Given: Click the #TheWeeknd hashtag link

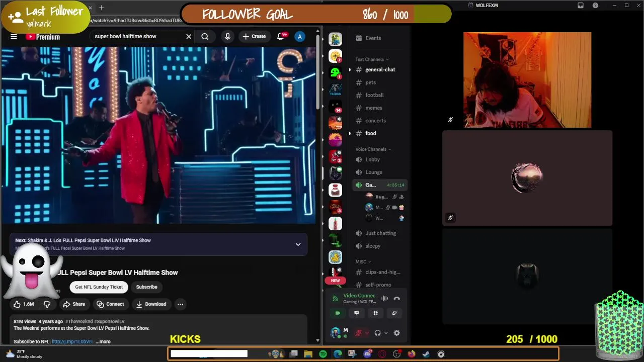Looking at the screenshot, I should (x=78, y=321).
